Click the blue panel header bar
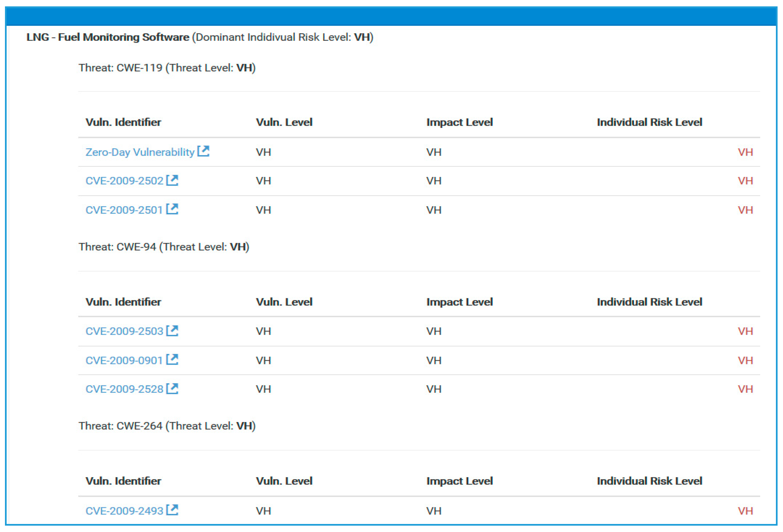Image resolution: width=783 pixels, height=532 pixels. click(x=391, y=16)
